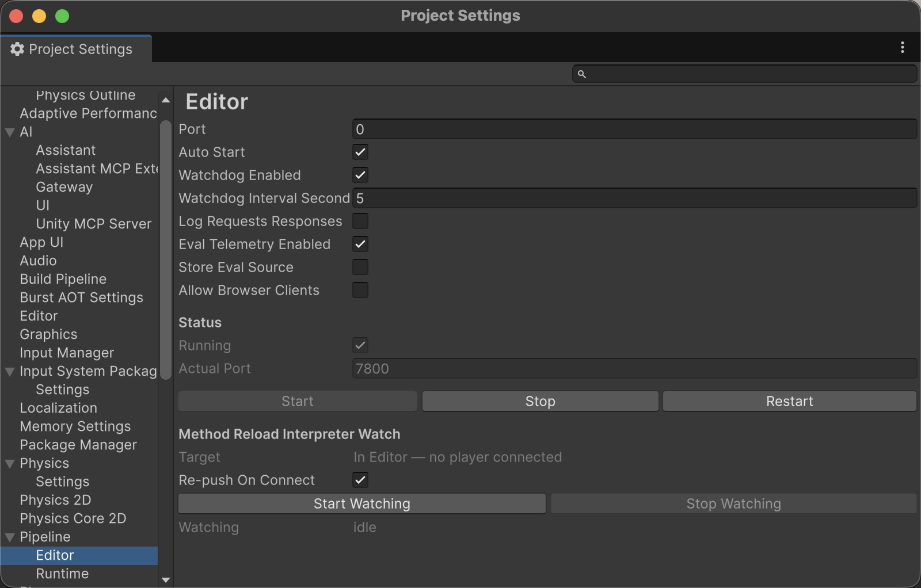
Task: Enable Allow Browser Clients
Action: pos(360,290)
